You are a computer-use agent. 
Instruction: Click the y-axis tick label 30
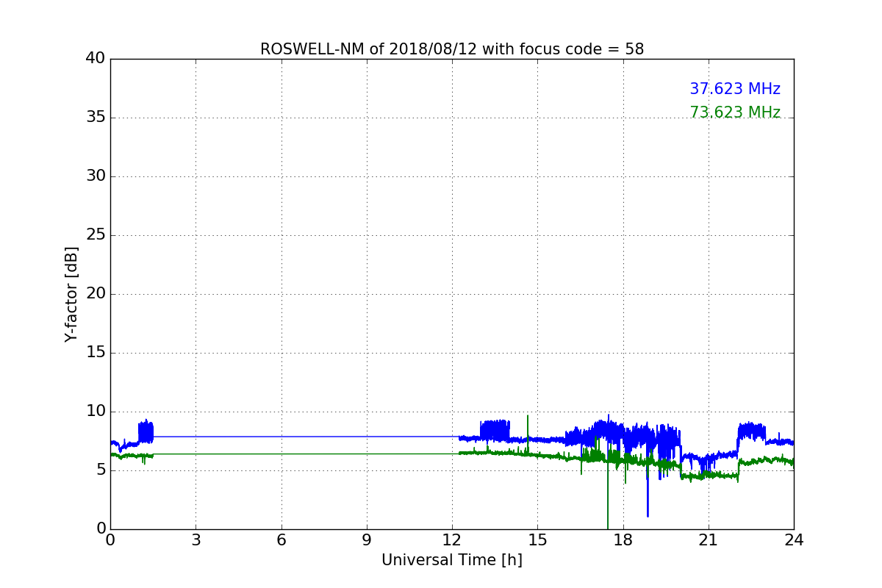coord(96,176)
